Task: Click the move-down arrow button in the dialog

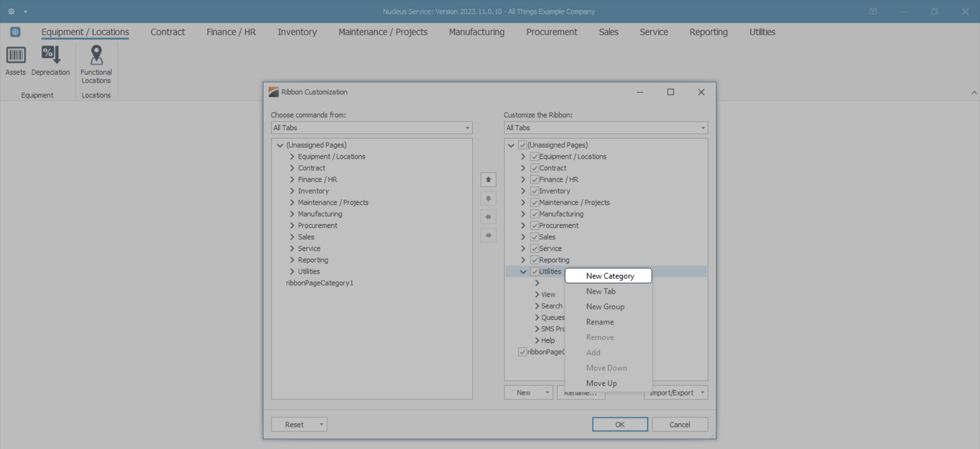Action: click(488, 198)
